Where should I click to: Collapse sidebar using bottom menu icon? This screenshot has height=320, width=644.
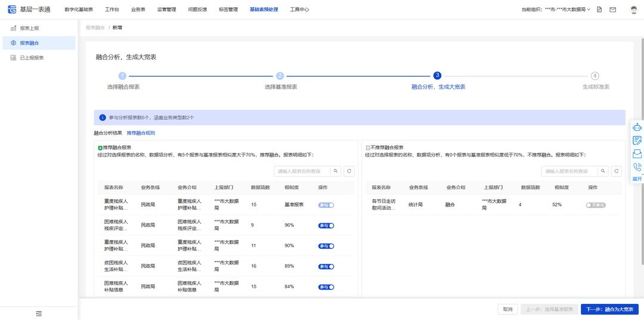(x=39, y=313)
